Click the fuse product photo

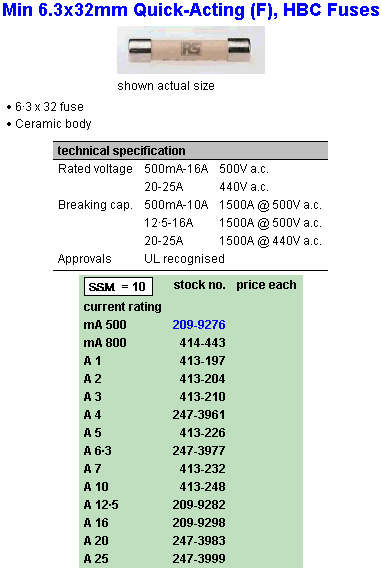pyautogui.click(x=191, y=50)
